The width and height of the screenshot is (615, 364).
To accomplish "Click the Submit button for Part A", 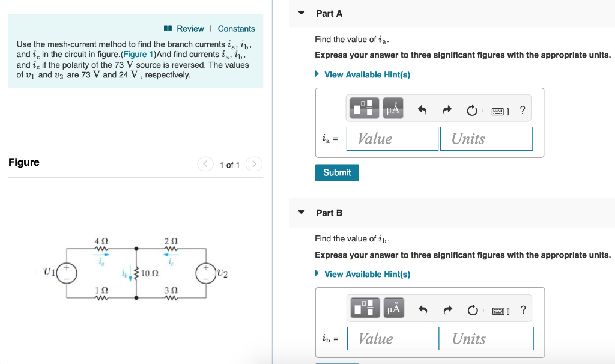I will [336, 172].
